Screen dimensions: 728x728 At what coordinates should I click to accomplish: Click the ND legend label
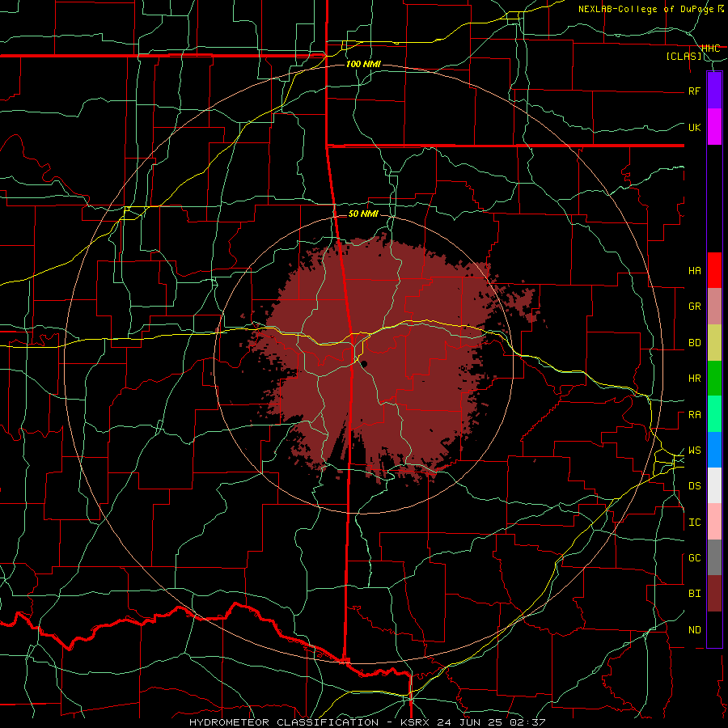tap(694, 630)
